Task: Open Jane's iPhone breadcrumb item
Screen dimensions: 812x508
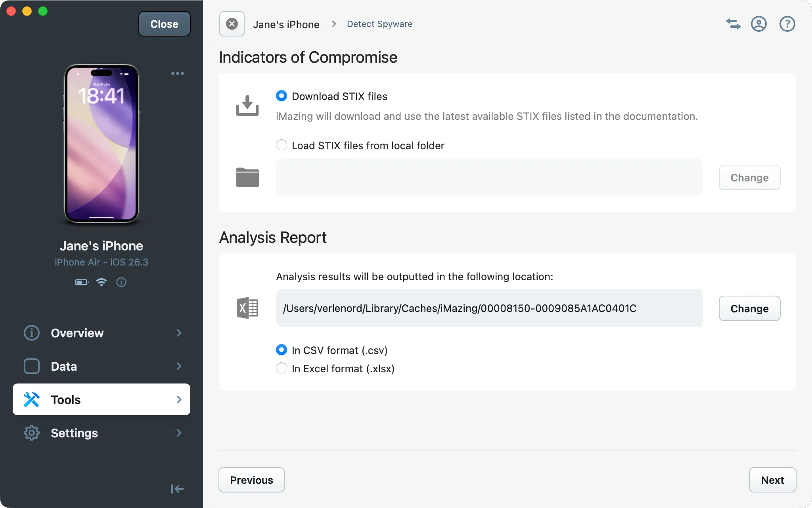Action: 286,24
